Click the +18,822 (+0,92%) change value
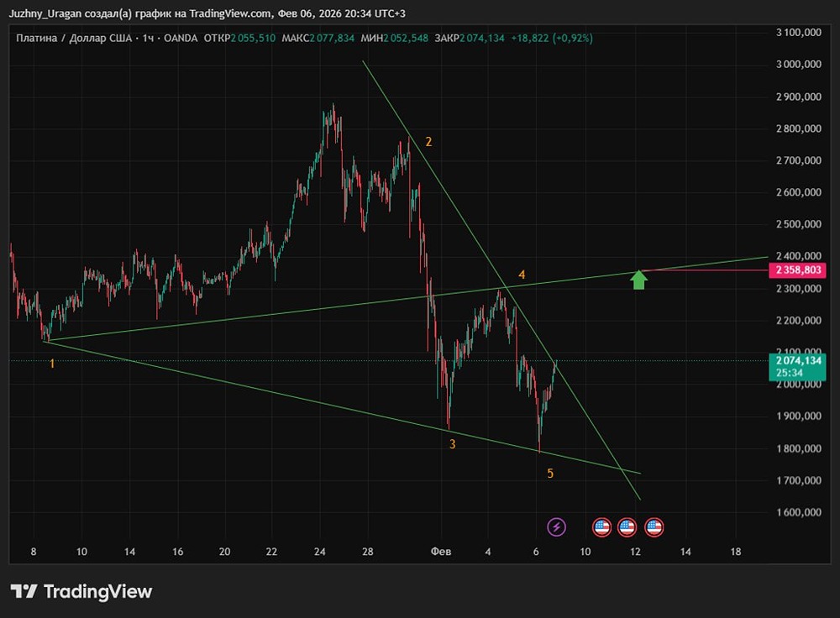The width and height of the screenshot is (840, 618). 552,38
